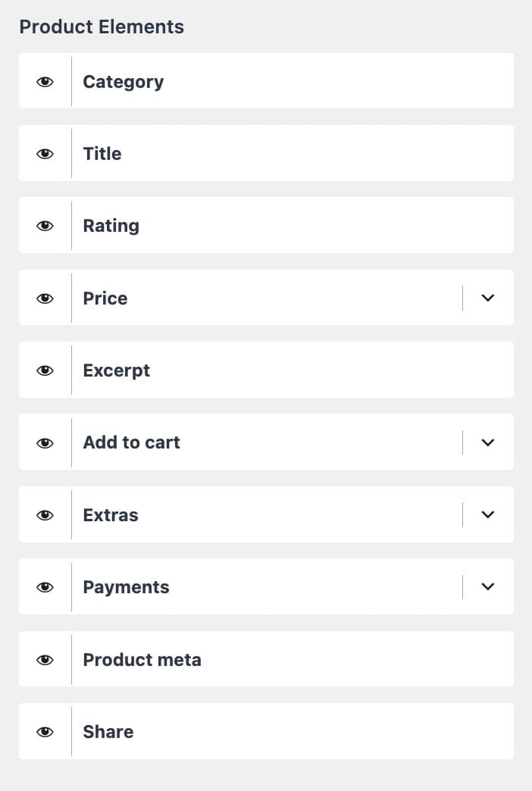Expand the Payments section chevron
The width and height of the screenshot is (532, 791).
pyautogui.click(x=488, y=586)
